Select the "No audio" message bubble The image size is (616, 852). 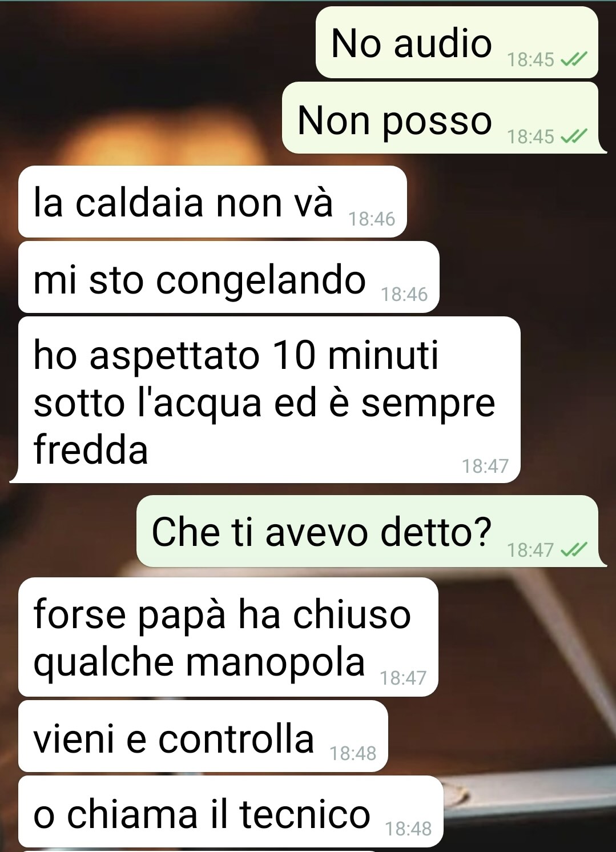[457, 42]
